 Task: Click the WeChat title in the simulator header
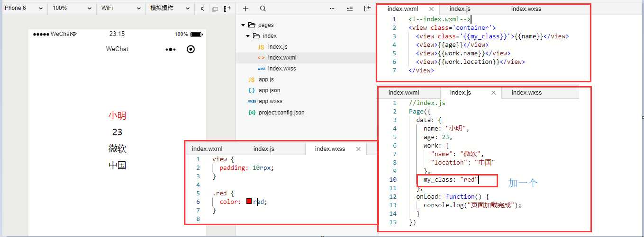[x=117, y=49]
